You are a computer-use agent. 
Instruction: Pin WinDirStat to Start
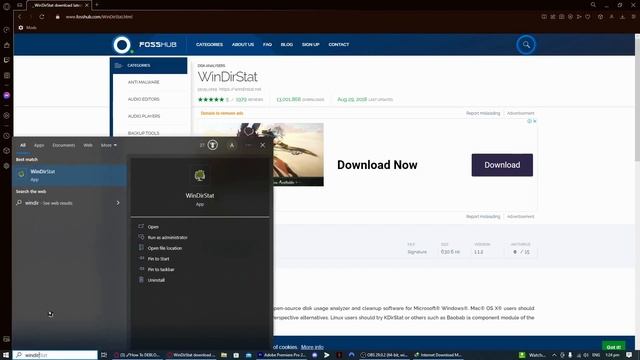(158, 258)
